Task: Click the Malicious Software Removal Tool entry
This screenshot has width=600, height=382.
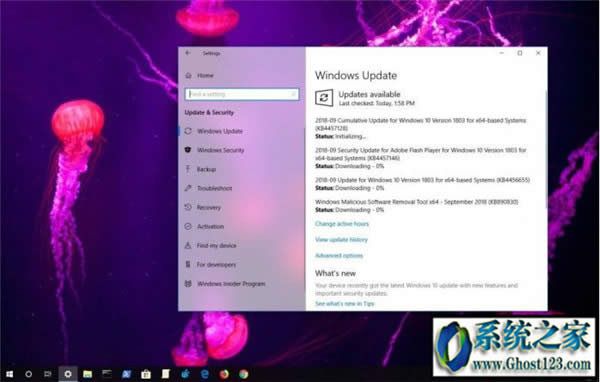Action: pyautogui.click(x=417, y=206)
